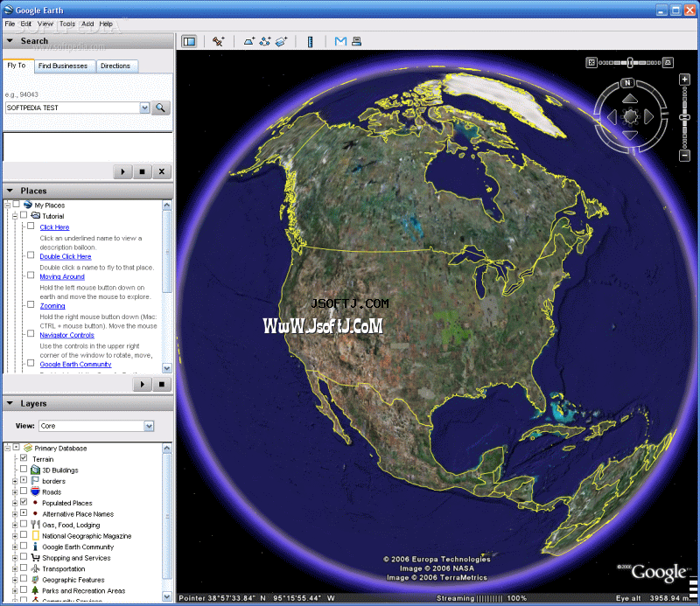
Task: Enable the Roads layer checkbox
Action: (x=24, y=491)
